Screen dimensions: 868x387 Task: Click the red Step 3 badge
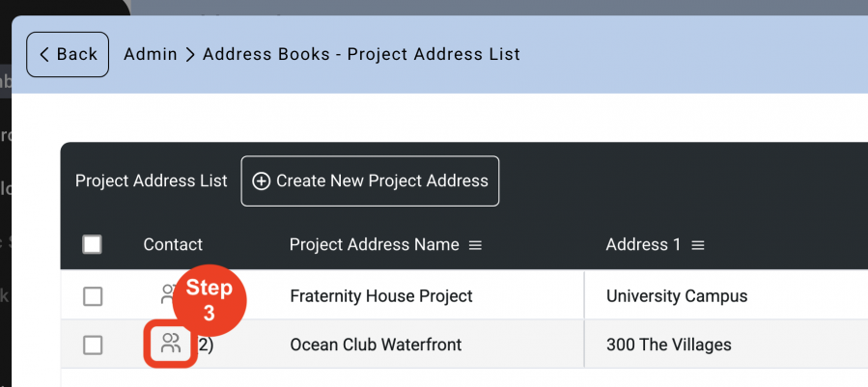[x=209, y=301]
